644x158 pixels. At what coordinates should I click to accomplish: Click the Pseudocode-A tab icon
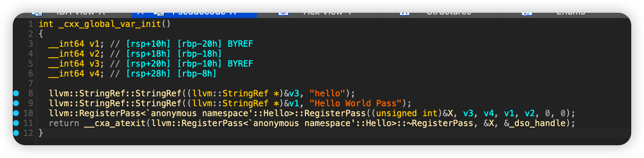(x=159, y=14)
